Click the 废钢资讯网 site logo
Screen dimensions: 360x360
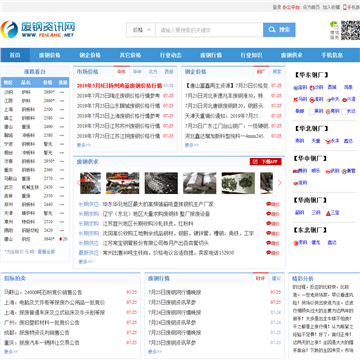tap(38, 29)
